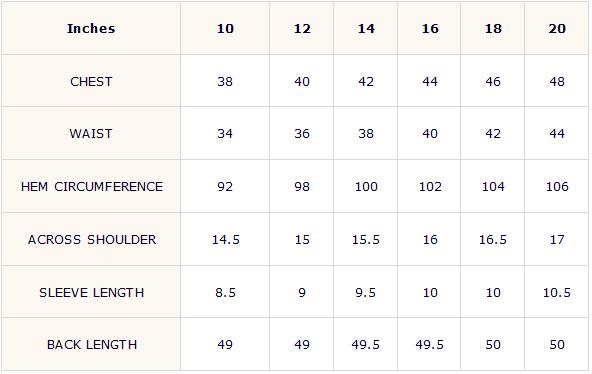Select waist value 36 for size 12
Screen dimensions: 592x374
click(x=302, y=134)
